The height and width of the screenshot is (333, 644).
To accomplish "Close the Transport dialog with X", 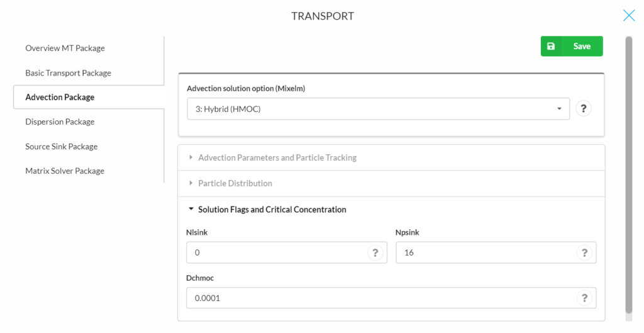I will [629, 16].
